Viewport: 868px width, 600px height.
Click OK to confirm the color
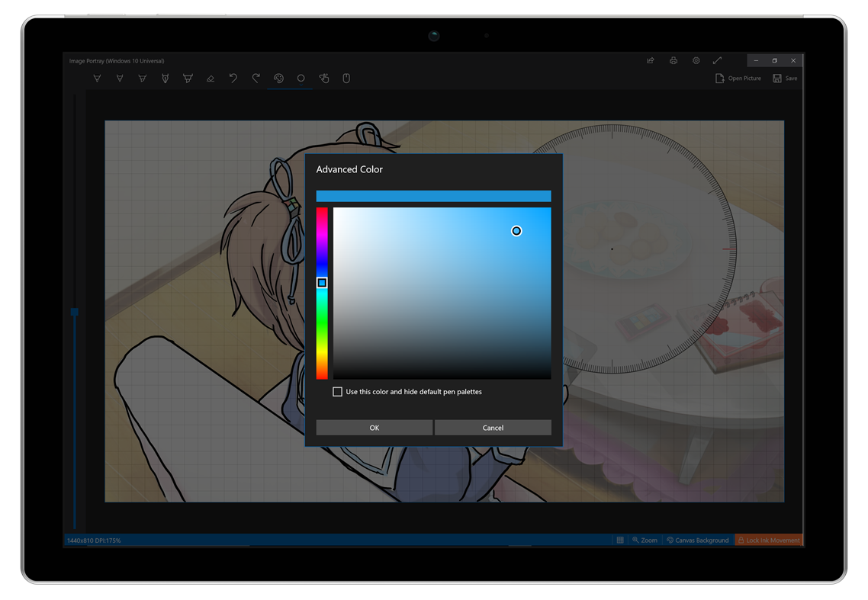pos(374,427)
